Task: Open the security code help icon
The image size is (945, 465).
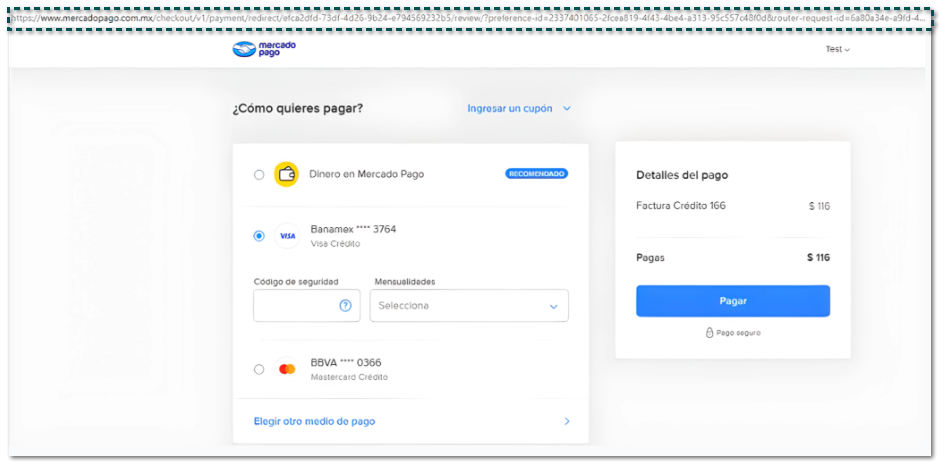Action: pos(345,306)
